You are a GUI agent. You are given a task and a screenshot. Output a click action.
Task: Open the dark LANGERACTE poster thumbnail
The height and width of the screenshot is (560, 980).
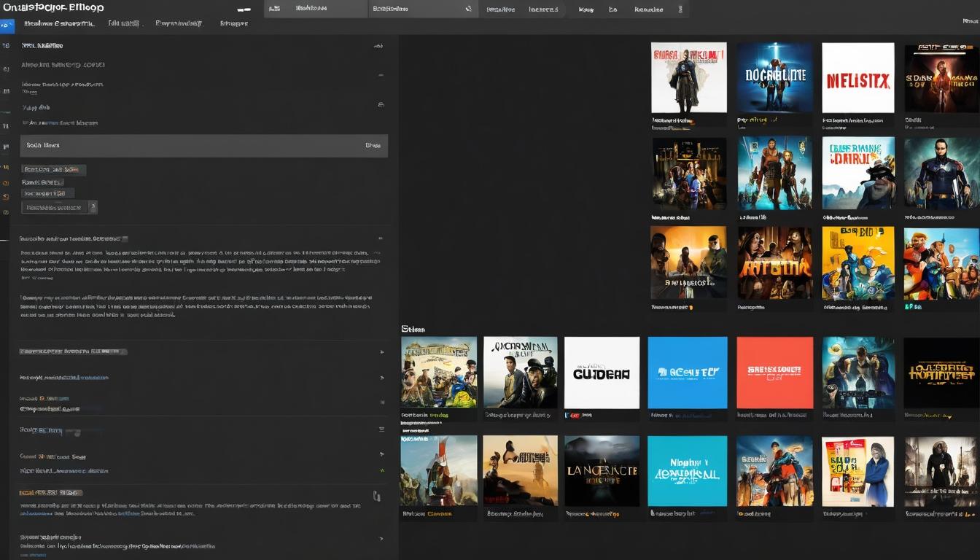coord(602,471)
